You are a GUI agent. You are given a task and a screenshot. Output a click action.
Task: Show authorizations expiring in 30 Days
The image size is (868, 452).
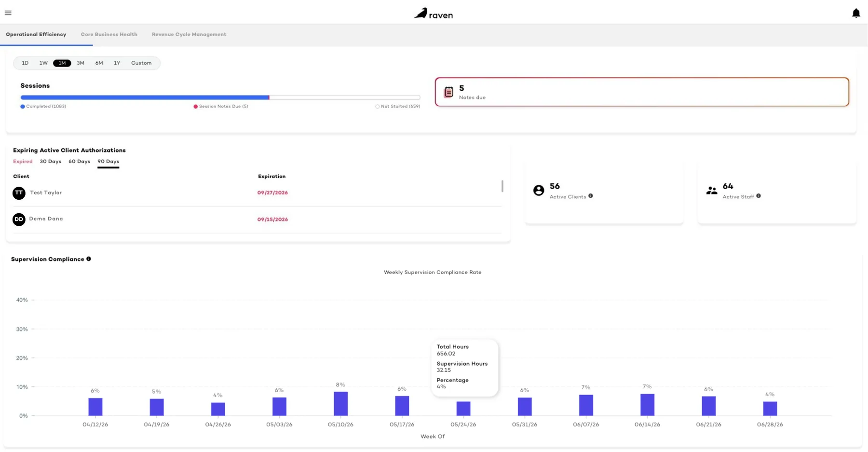51,162
